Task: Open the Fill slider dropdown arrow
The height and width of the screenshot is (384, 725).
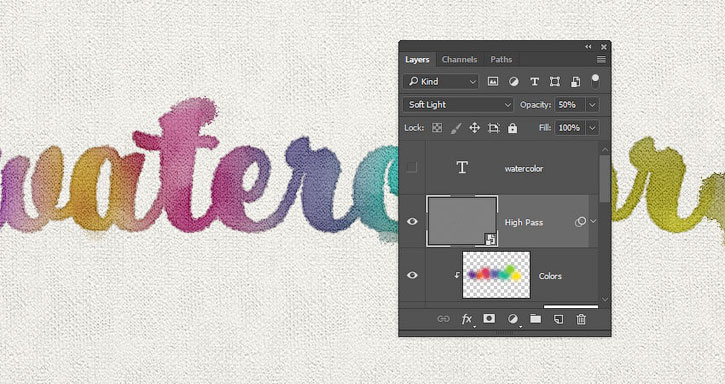Action: (x=592, y=128)
